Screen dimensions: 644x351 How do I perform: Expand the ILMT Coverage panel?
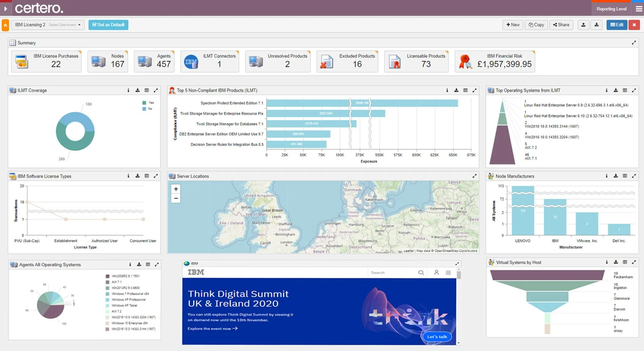click(x=156, y=90)
